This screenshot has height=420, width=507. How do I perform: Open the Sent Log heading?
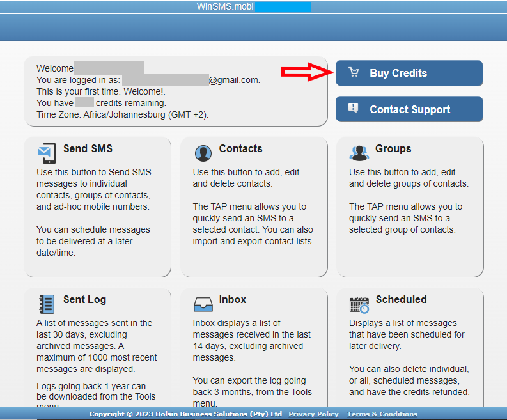85,300
